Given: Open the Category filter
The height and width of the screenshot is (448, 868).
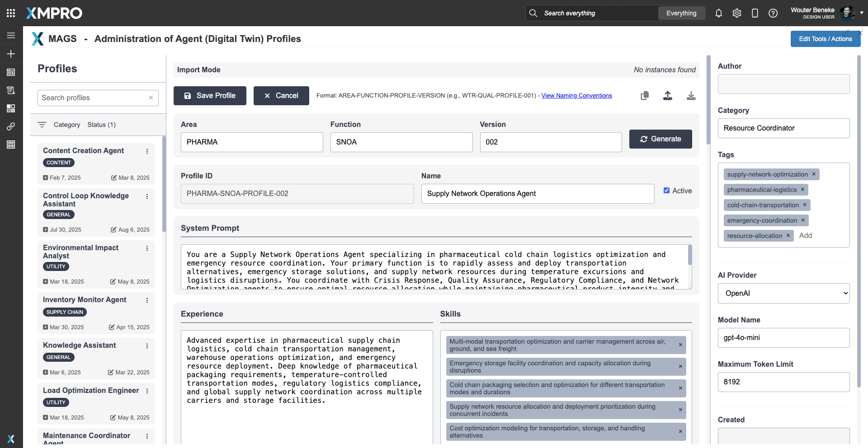Looking at the screenshot, I should pyautogui.click(x=66, y=125).
